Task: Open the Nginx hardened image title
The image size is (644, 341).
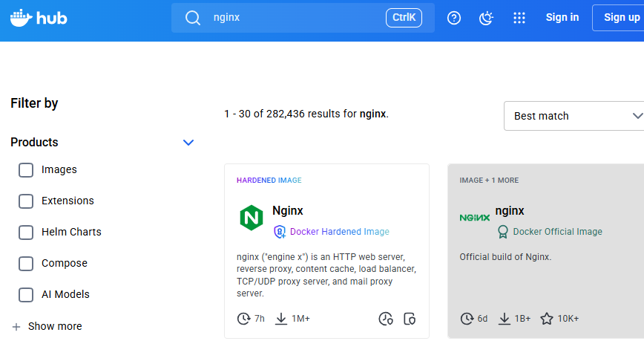Action: click(288, 210)
